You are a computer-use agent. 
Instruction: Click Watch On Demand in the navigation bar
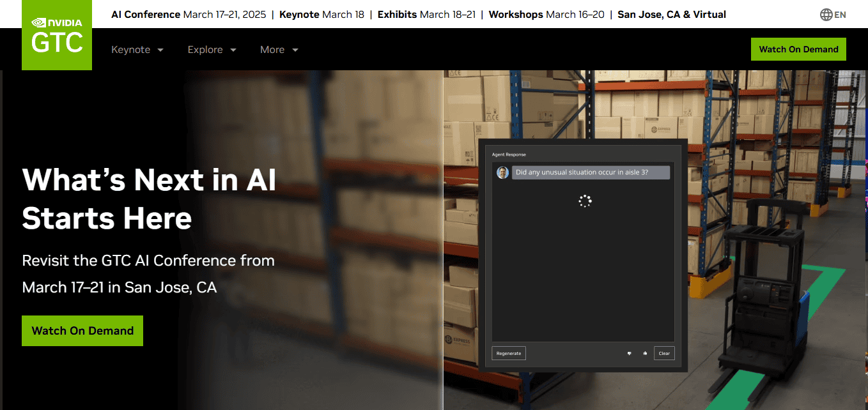pyautogui.click(x=798, y=49)
